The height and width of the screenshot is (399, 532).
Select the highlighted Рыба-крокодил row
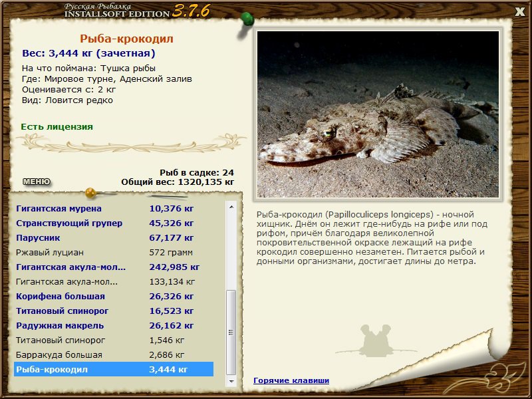(x=114, y=369)
